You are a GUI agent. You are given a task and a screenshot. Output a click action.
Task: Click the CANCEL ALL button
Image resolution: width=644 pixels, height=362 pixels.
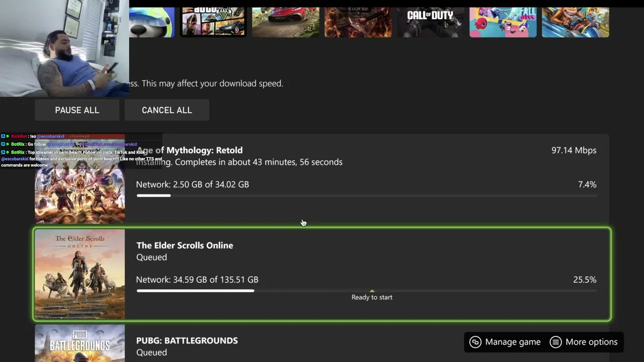tap(167, 110)
